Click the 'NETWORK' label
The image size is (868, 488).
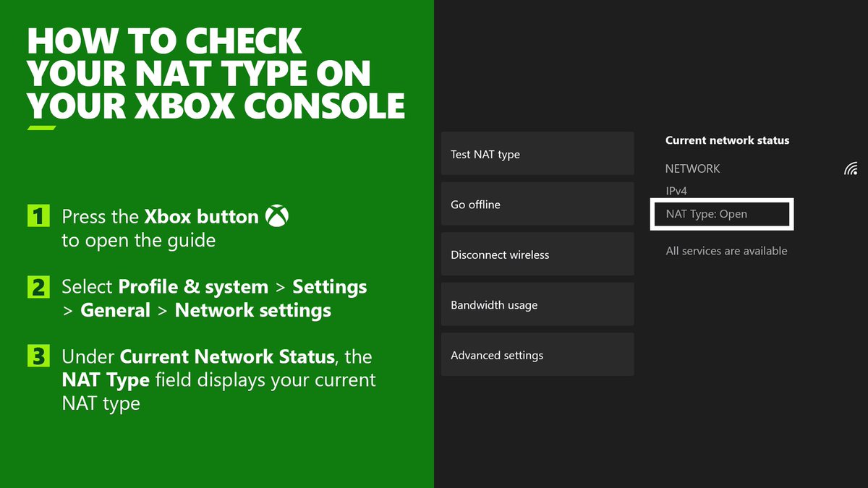pyautogui.click(x=693, y=168)
